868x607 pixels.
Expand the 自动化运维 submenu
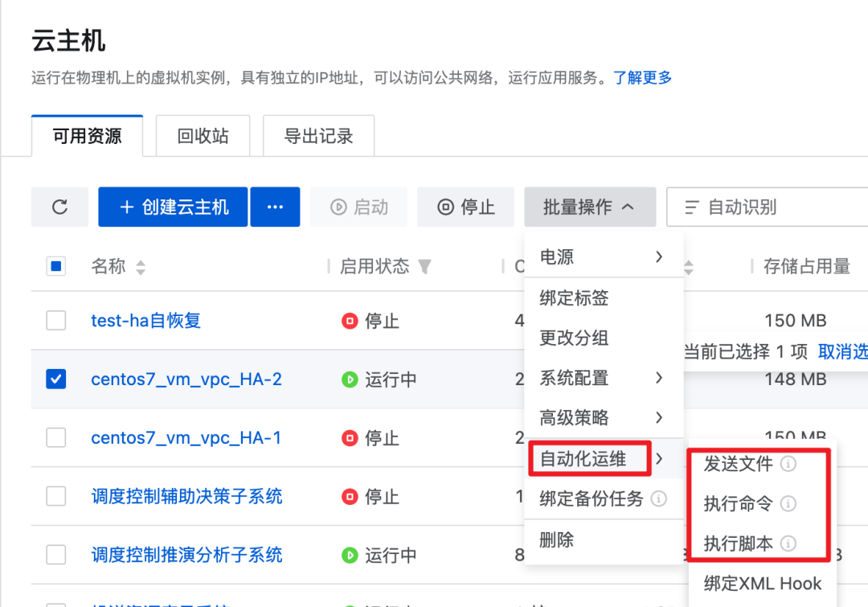tap(604, 458)
